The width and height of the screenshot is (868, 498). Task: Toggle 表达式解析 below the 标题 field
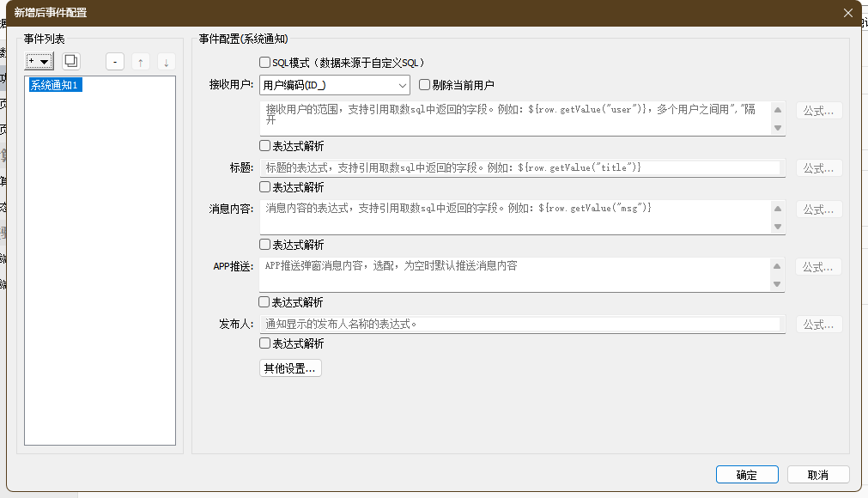(x=265, y=187)
